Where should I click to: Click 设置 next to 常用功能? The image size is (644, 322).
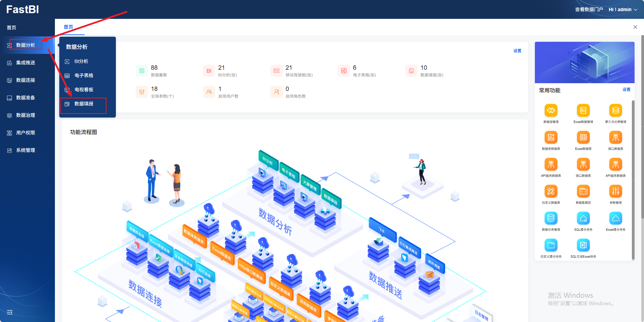[626, 90]
